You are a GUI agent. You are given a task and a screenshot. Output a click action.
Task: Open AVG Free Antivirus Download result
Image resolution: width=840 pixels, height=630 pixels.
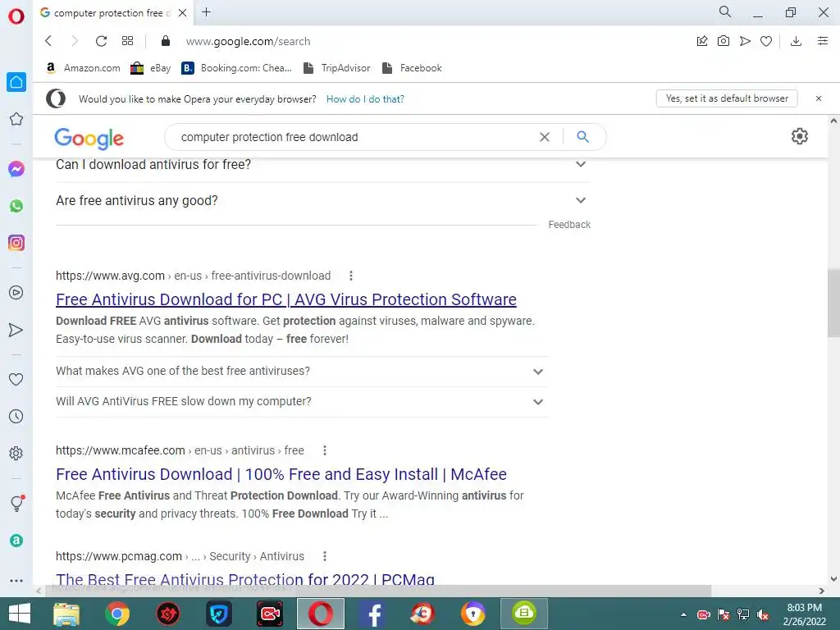point(286,299)
